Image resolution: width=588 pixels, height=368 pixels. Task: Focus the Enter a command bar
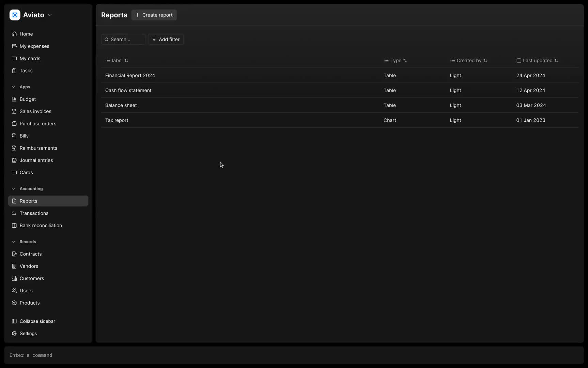tap(294, 355)
